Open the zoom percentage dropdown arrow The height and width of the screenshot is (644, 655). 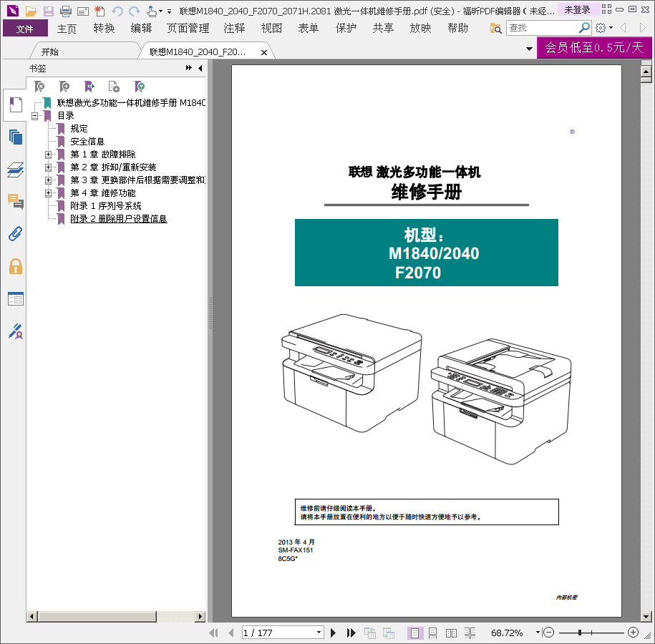(538, 633)
